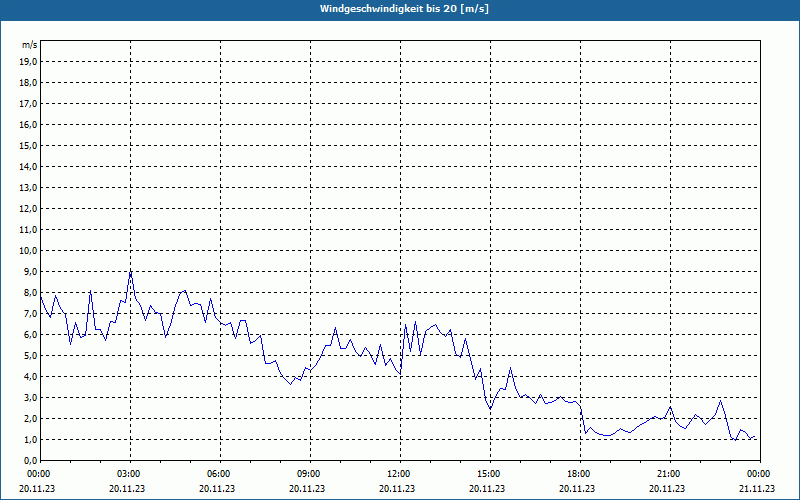This screenshot has height=500, width=800.
Task: Click the 10,0 y-axis label
Action: coord(28,251)
